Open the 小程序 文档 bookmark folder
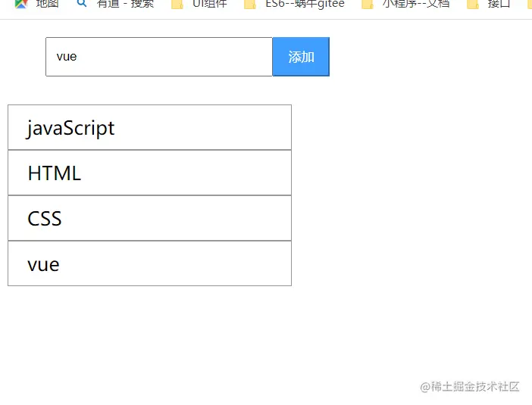Image resolution: width=532 pixels, height=405 pixels. coord(405,4)
